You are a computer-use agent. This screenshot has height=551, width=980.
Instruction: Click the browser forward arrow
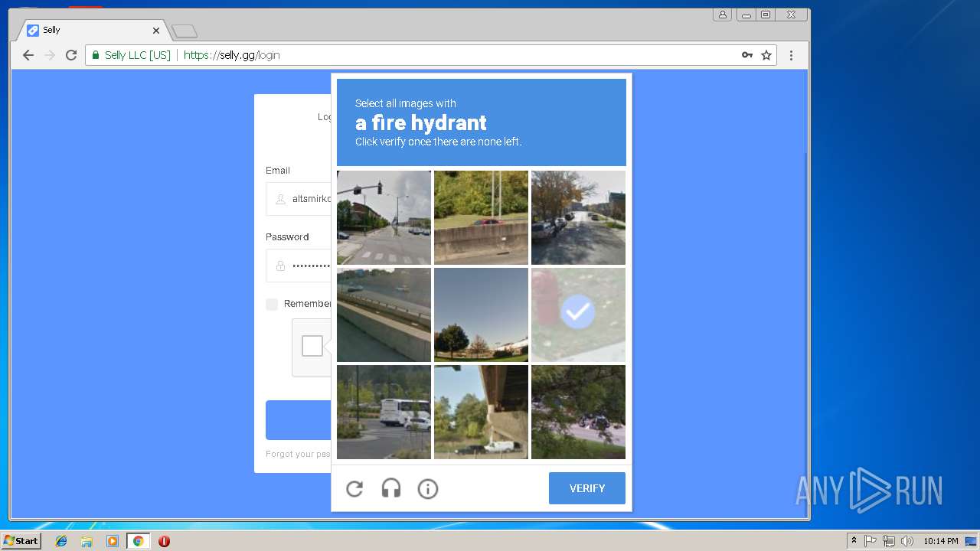pyautogui.click(x=50, y=55)
